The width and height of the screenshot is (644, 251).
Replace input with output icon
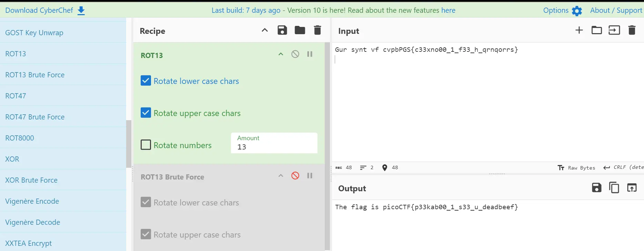pos(632,188)
